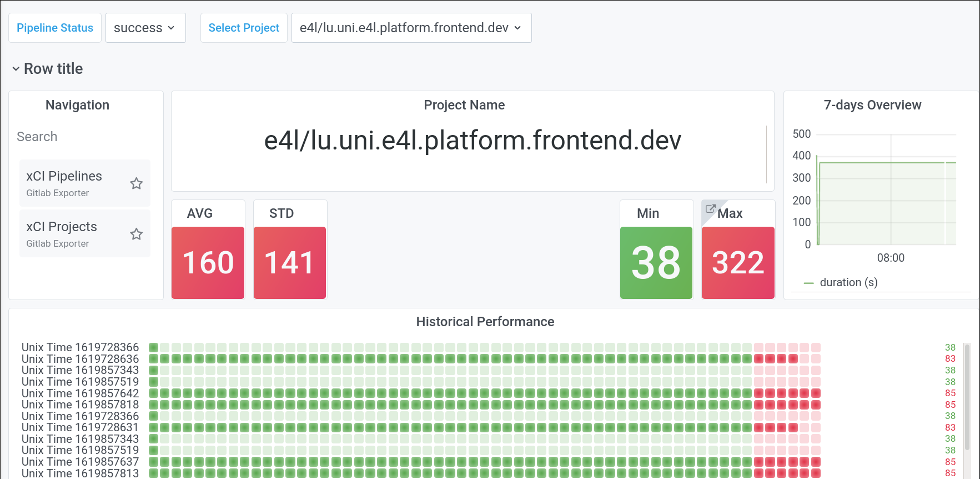Click the Pipeline Status variable label
The image size is (980, 479).
tap(55, 28)
